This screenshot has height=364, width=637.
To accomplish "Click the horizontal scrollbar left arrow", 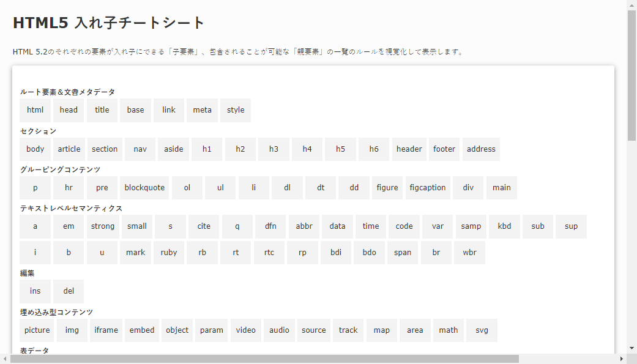I will pos(5,359).
